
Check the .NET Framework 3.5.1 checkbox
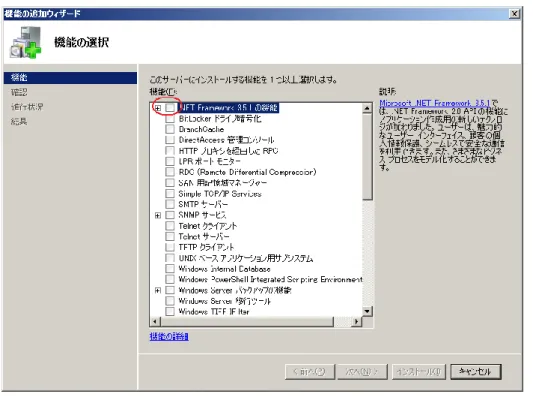170,108
